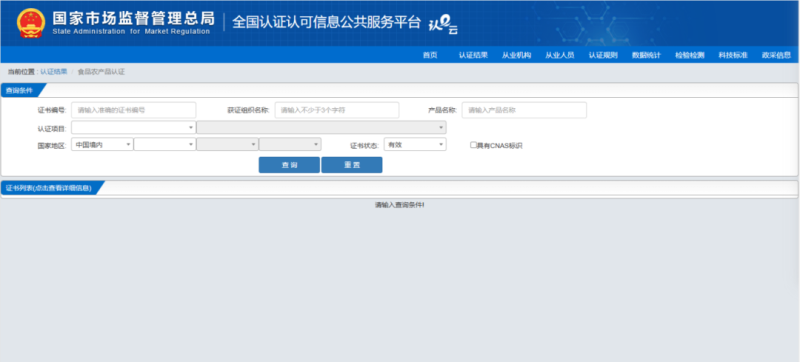Click the 食品农产品认证 breadcrumb text
Viewport: 800px width, 362px height.
(101, 72)
